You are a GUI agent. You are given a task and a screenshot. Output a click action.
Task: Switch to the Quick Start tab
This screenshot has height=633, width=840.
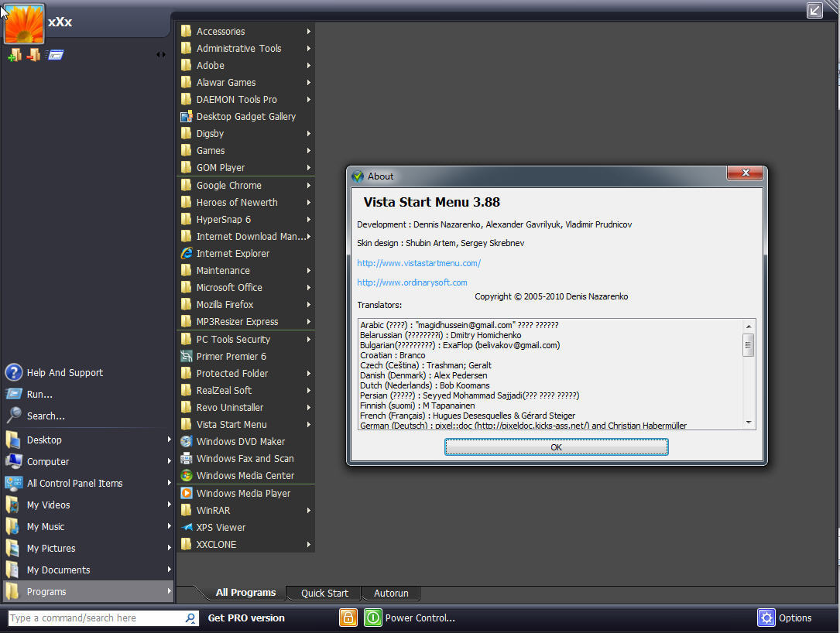[324, 594]
